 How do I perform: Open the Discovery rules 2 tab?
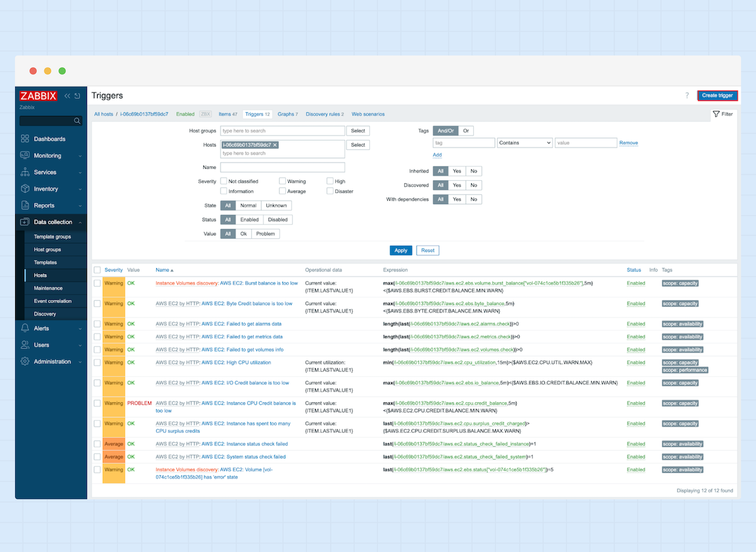[324, 114]
